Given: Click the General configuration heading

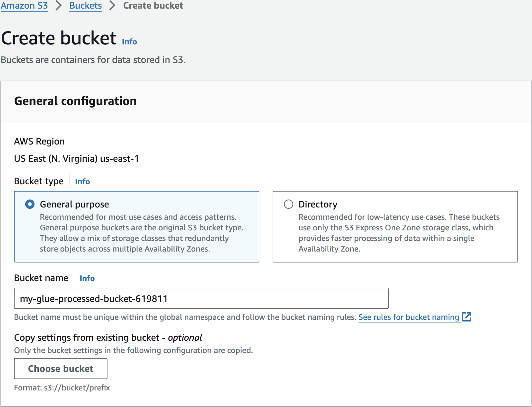Looking at the screenshot, I should 76,101.
